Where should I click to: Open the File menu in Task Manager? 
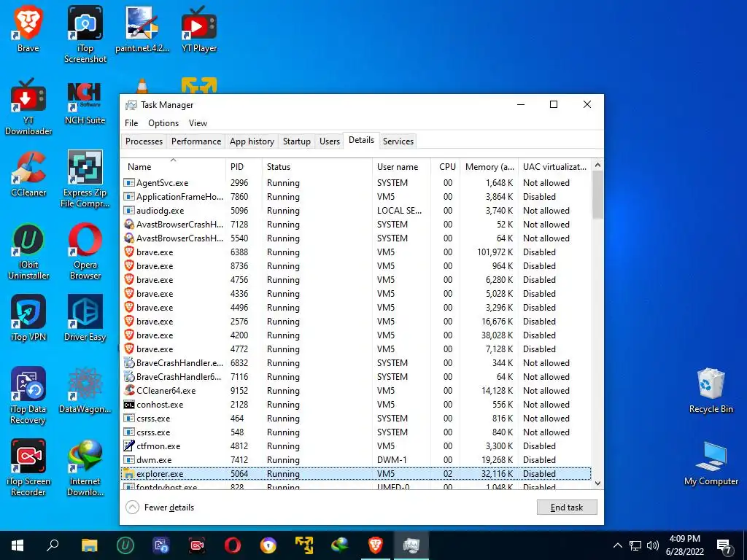pyautogui.click(x=131, y=122)
